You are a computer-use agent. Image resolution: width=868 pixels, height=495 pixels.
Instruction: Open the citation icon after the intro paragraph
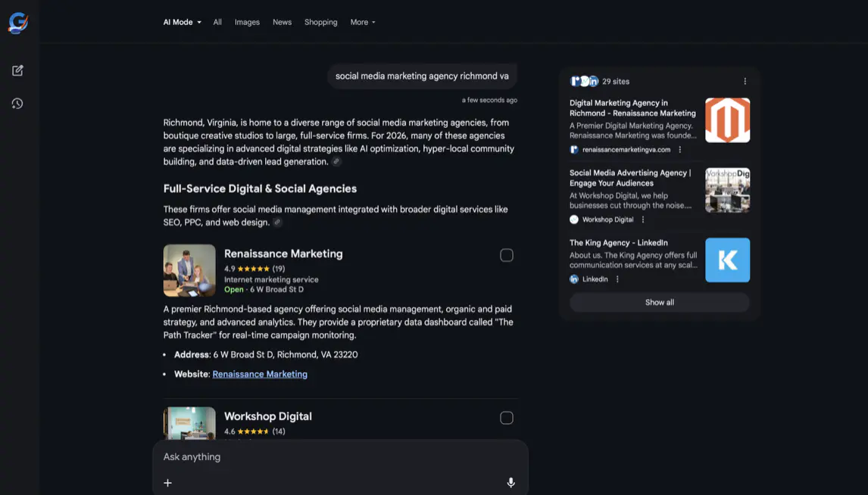[x=336, y=161]
